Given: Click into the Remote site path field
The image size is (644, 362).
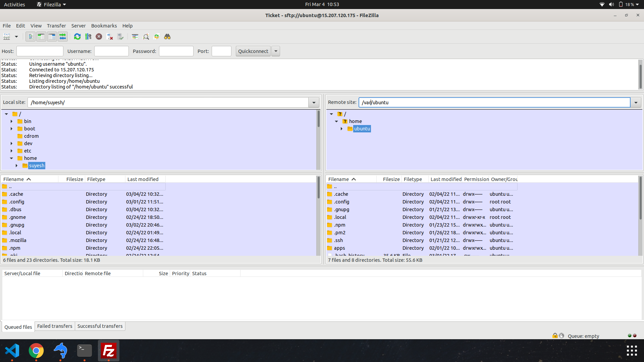Looking at the screenshot, I should click(x=494, y=103).
